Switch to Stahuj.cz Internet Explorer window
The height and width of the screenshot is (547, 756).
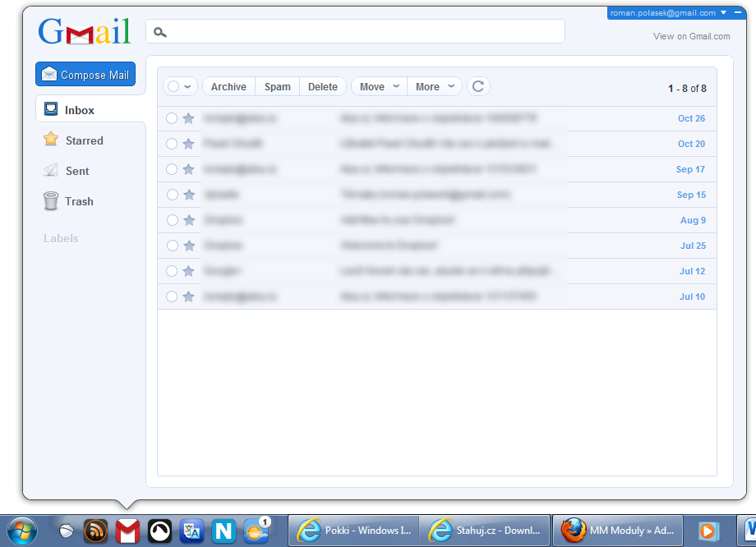pyautogui.click(x=485, y=531)
